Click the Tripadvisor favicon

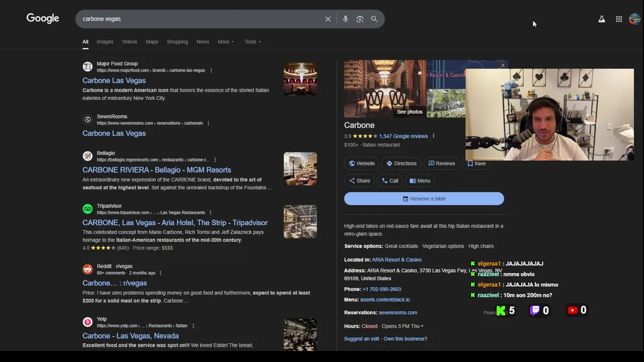pyautogui.click(x=88, y=209)
